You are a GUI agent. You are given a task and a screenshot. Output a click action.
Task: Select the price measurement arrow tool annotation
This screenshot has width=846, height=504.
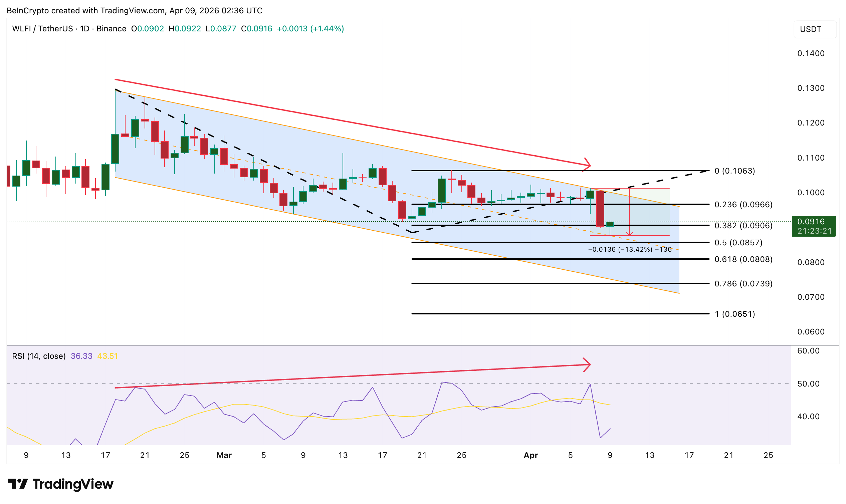pyautogui.click(x=630, y=212)
